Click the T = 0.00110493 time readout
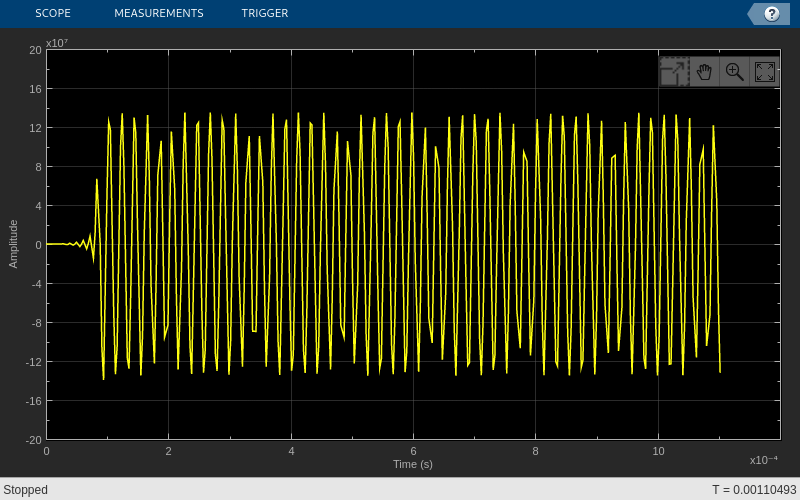Viewport: 800px width, 500px height. coord(754,490)
